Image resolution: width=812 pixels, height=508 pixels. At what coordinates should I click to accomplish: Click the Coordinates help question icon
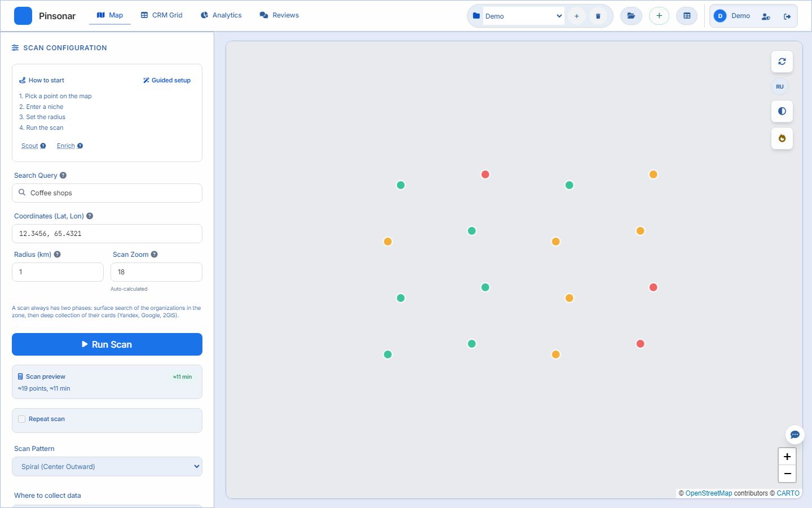point(90,216)
